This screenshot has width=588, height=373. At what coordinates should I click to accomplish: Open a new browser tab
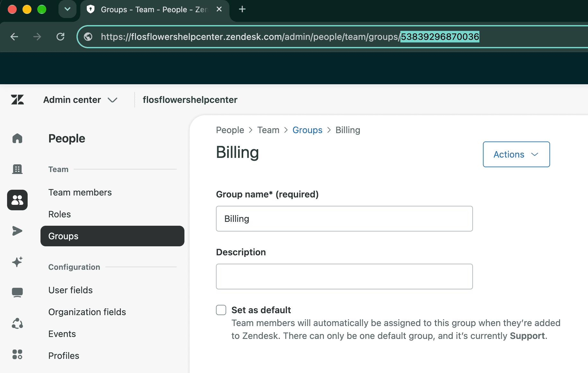[x=242, y=9]
